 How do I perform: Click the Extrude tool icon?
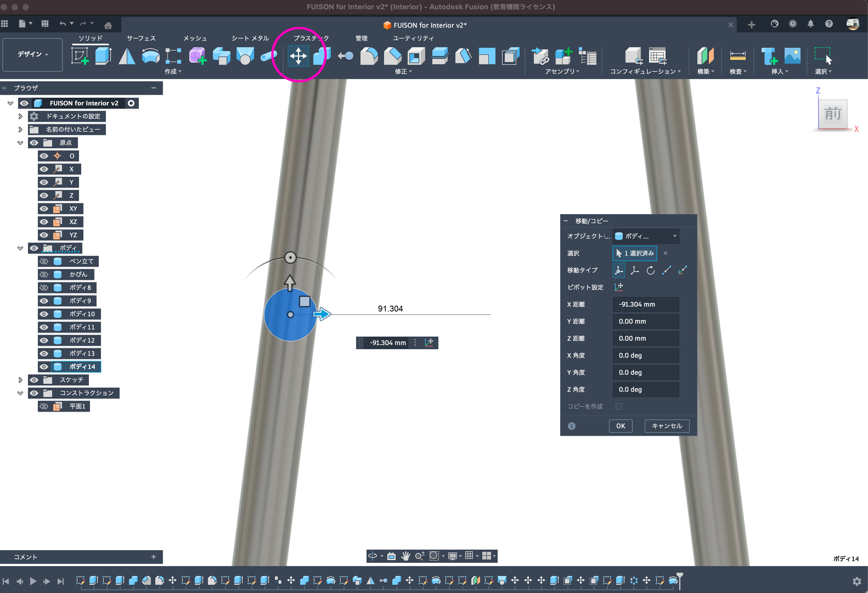103,56
